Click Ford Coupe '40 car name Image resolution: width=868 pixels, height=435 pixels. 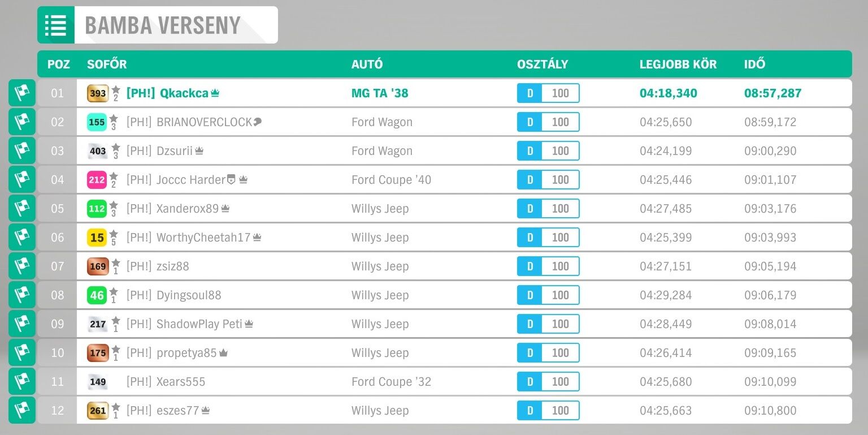point(391,180)
